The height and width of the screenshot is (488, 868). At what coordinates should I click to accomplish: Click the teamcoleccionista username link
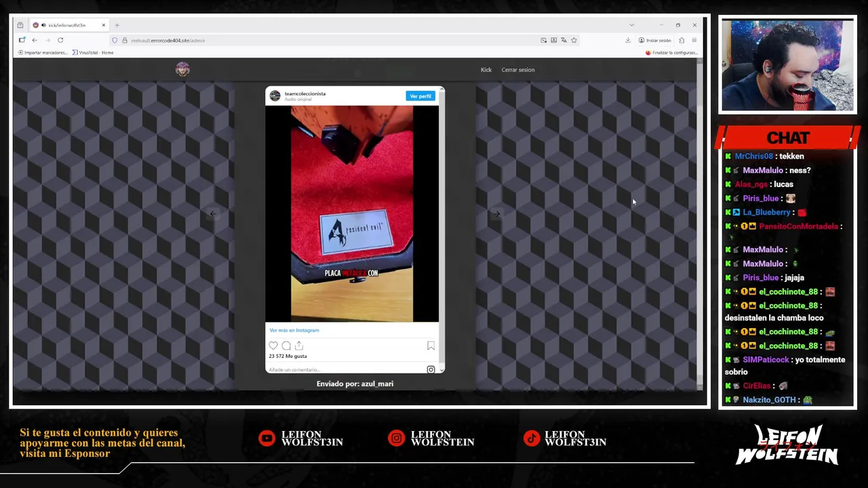(305, 94)
